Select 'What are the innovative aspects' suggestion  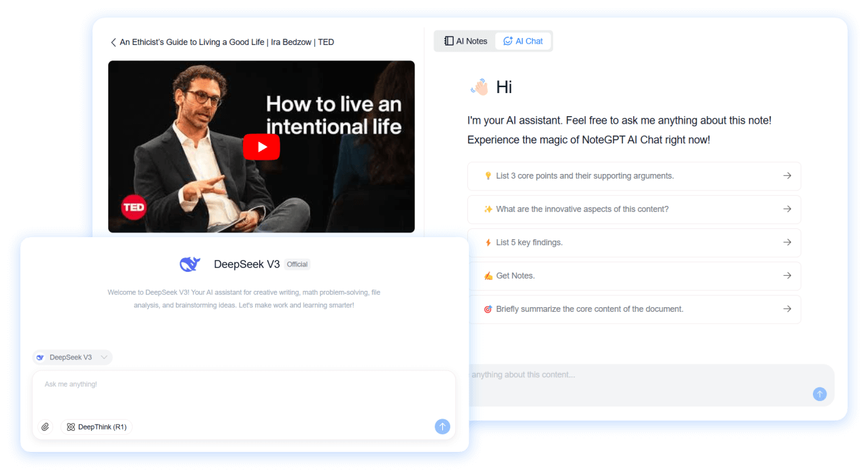point(634,209)
